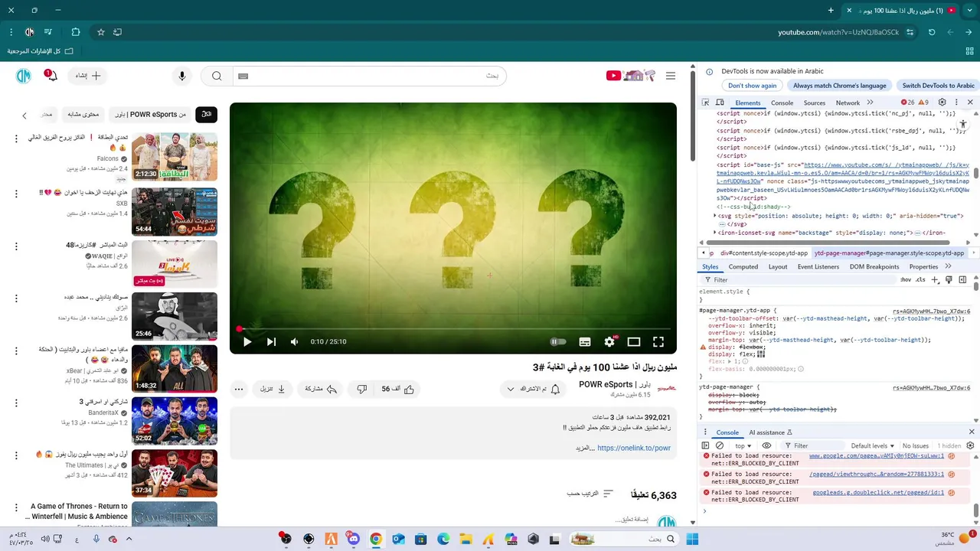Image resolution: width=980 pixels, height=551 pixels.
Task: Click the YouTube search magnifier button
Action: (217, 76)
